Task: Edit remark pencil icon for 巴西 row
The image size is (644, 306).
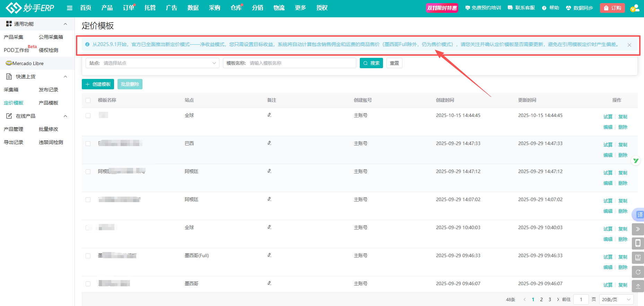Action: click(269, 143)
